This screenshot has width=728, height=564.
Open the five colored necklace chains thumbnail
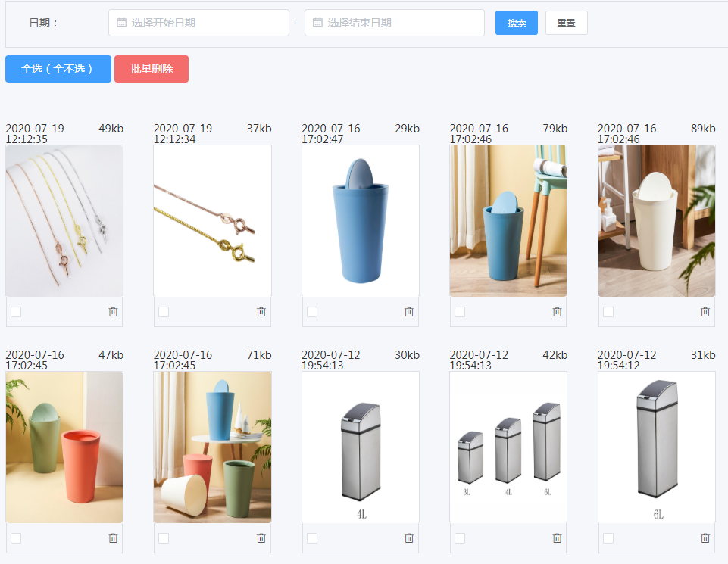click(64, 221)
